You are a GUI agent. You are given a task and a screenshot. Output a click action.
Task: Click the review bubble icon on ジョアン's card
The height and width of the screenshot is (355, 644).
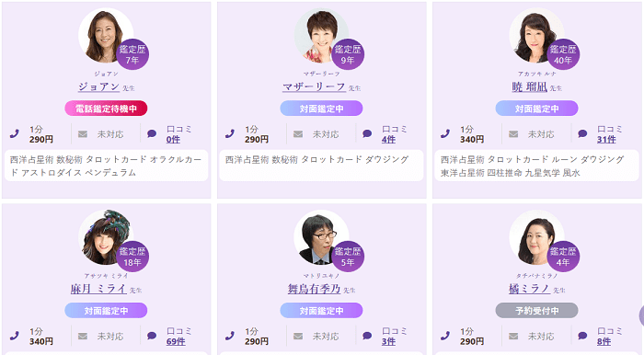pos(152,133)
